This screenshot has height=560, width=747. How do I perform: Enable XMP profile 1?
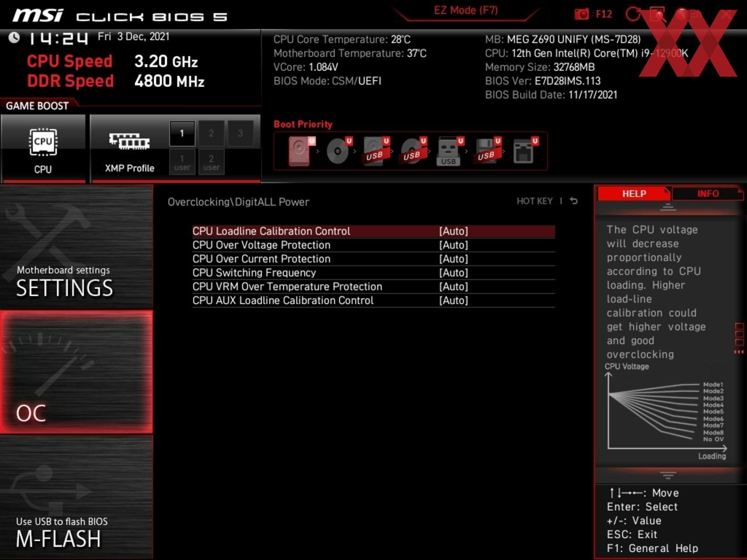click(x=182, y=133)
